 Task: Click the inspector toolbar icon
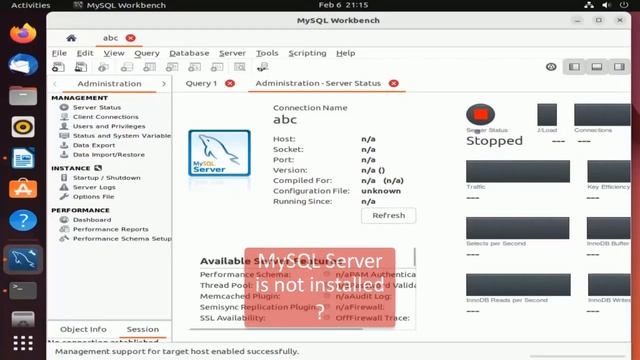[x=104, y=67]
